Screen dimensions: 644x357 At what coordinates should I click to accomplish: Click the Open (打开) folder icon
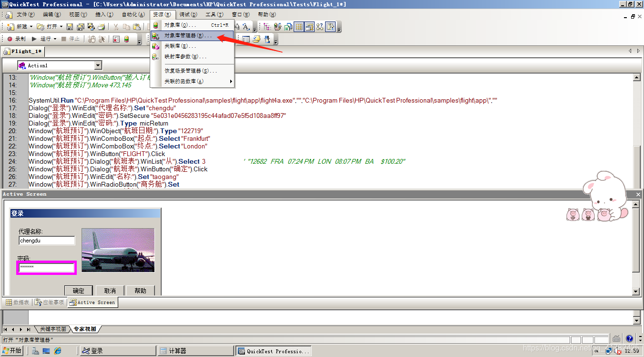coord(41,27)
